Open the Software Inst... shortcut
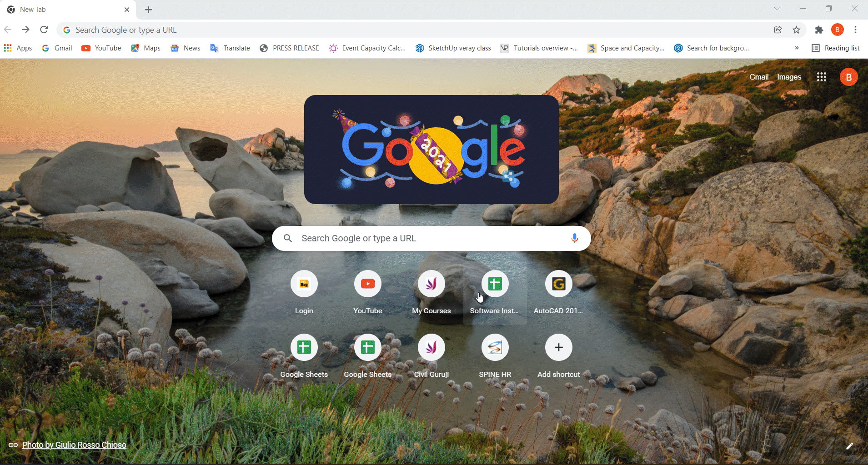 pyautogui.click(x=495, y=293)
